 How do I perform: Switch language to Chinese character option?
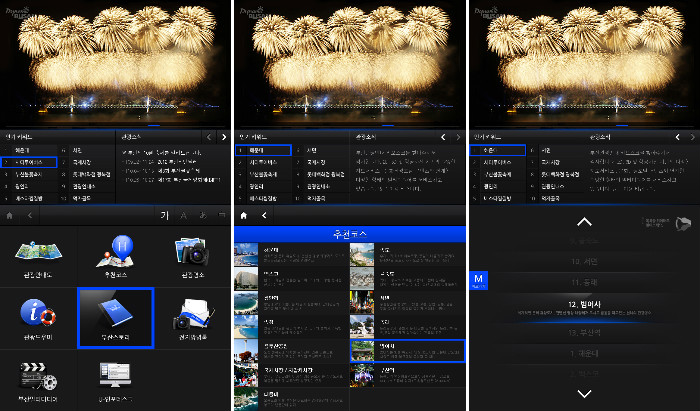pos(222,216)
